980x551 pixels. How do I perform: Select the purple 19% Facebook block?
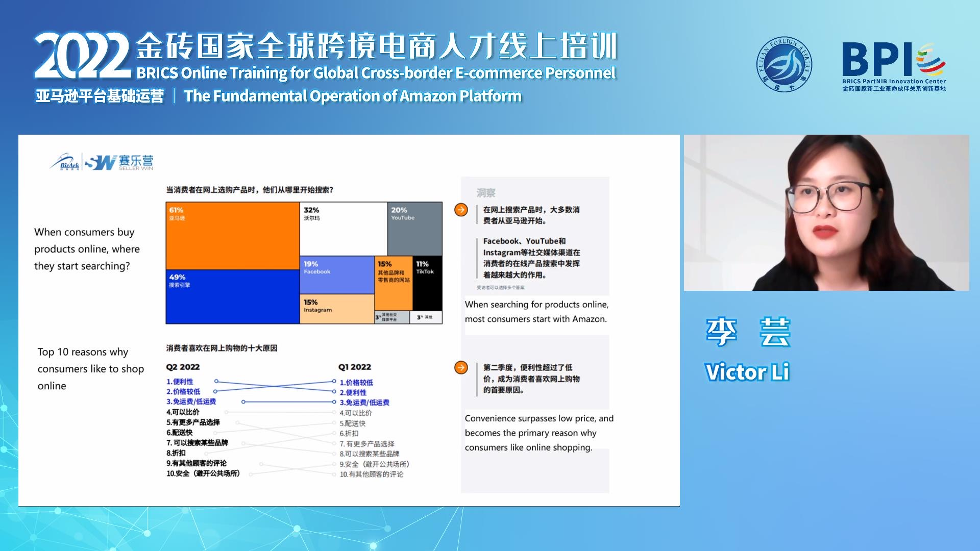pyautogui.click(x=337, y=275)
